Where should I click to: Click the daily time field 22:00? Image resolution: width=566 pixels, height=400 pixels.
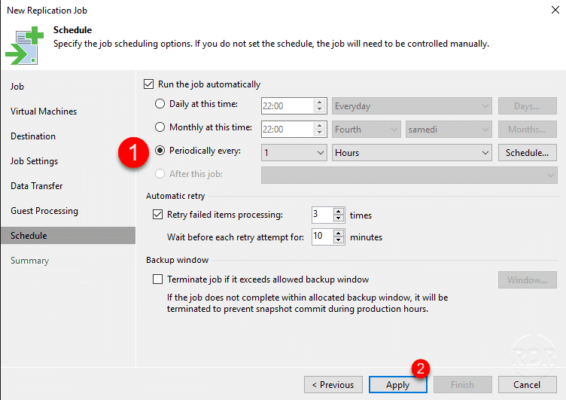(287, 106)
